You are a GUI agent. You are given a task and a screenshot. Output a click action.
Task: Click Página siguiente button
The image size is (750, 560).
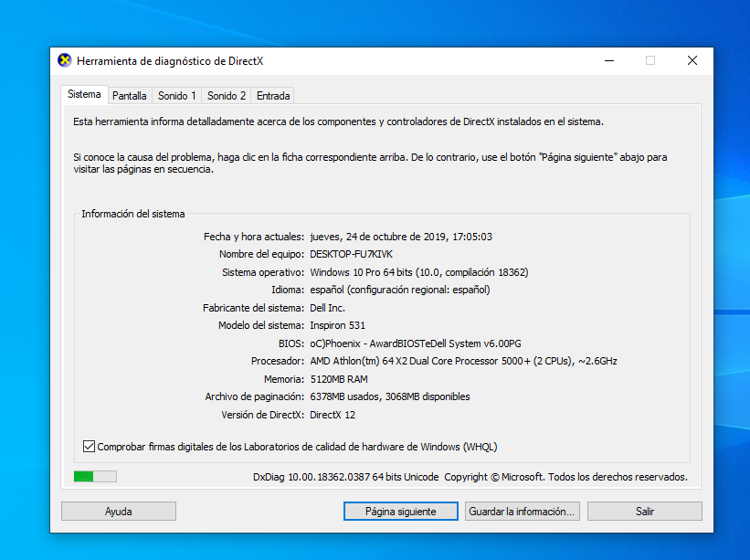(401, 512)
